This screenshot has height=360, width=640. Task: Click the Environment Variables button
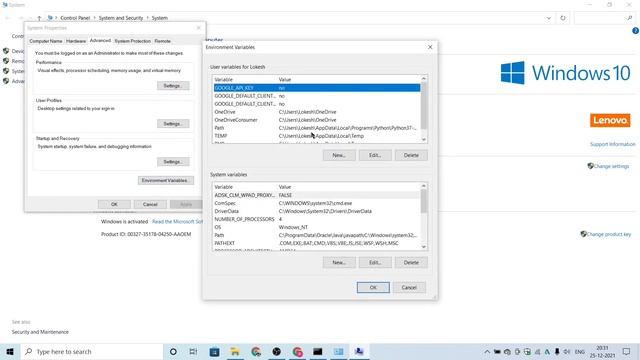[166, 180]
